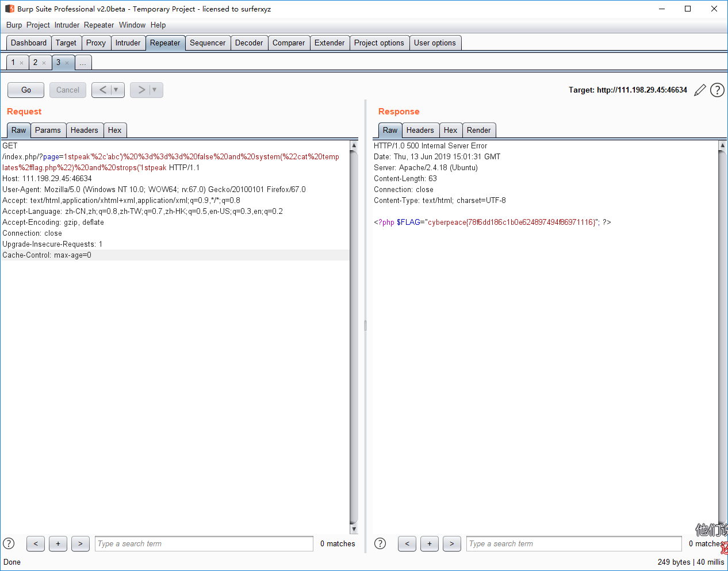Click the request search term field
This screenshot has height=571, width=728.
(204, 543)
